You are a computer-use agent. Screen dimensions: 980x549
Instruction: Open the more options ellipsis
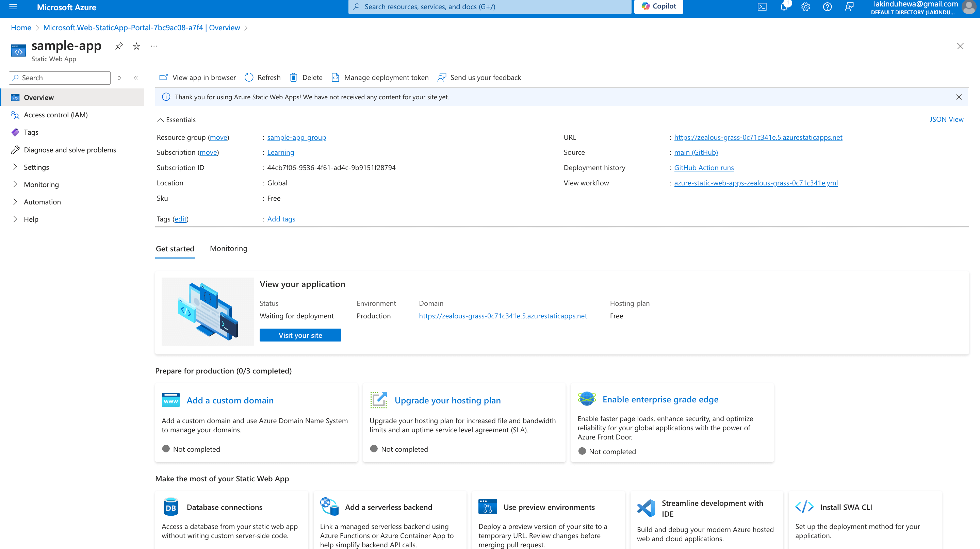click(x=154, y=46)
